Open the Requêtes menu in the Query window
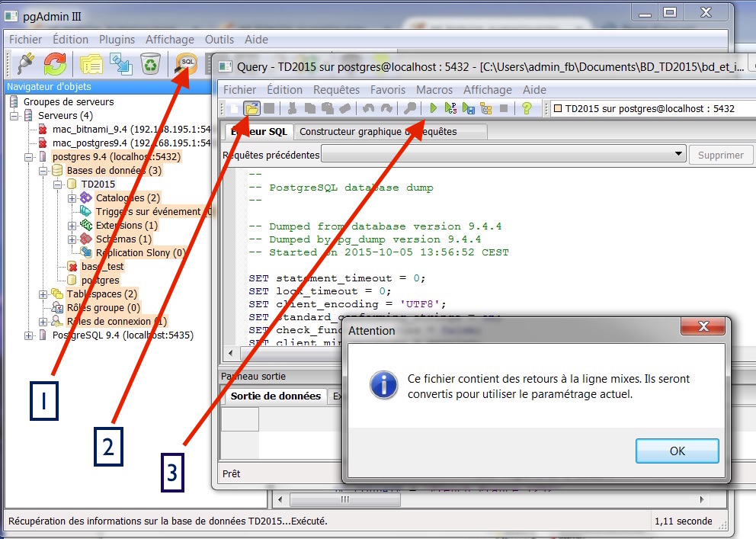This screenshot has width=756, height=539. click(337, 90)
